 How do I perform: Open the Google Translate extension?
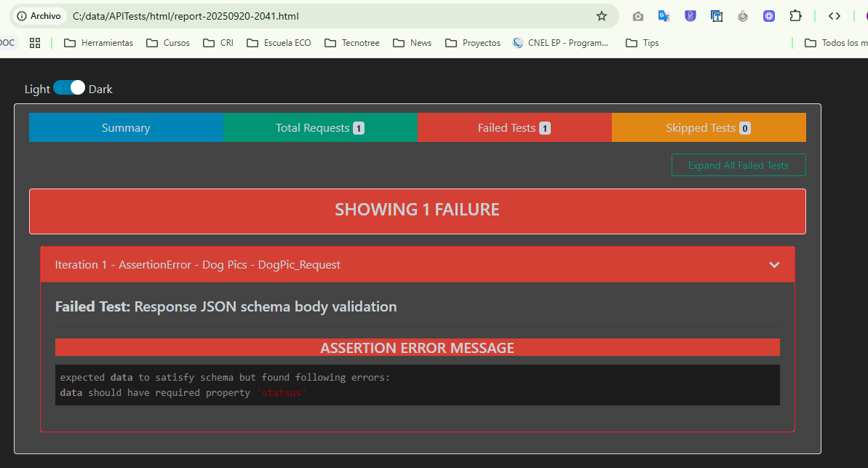(x=664, y=16)
